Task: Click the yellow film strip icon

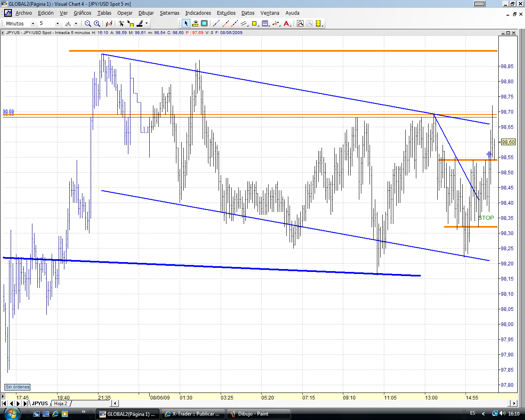Action: (319, 23)
